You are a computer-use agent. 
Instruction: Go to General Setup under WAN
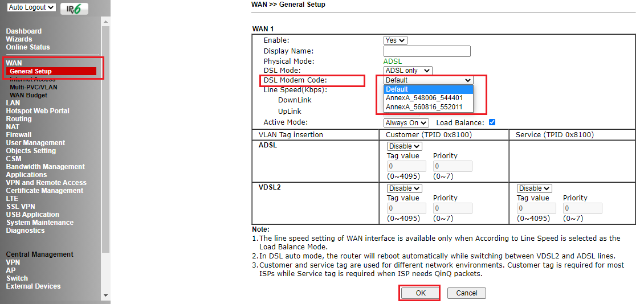point(31,71)
